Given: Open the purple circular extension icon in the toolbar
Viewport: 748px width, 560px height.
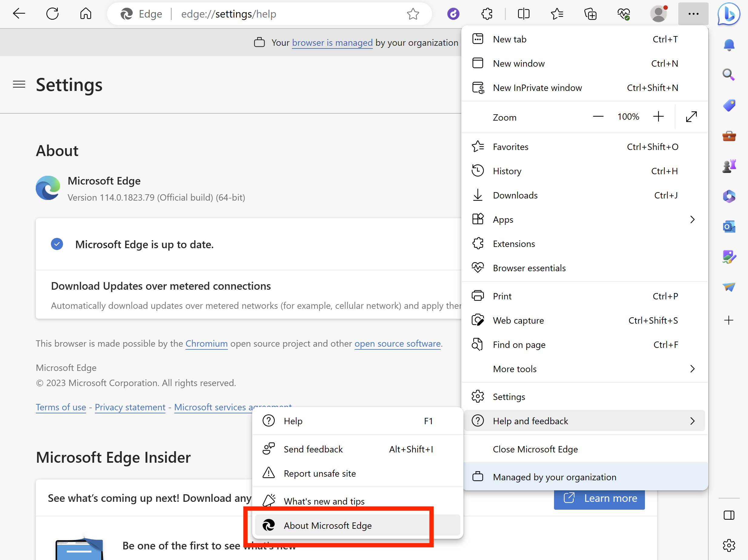Looking at the screenshot, I should pyautogui.click(x=453, y=14).
